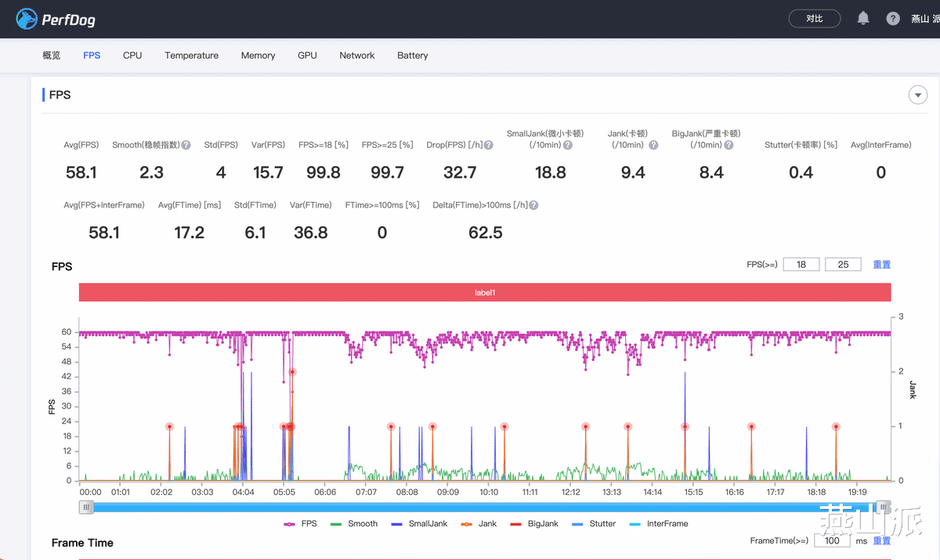Select the red label1 bar

coord(485,292)
